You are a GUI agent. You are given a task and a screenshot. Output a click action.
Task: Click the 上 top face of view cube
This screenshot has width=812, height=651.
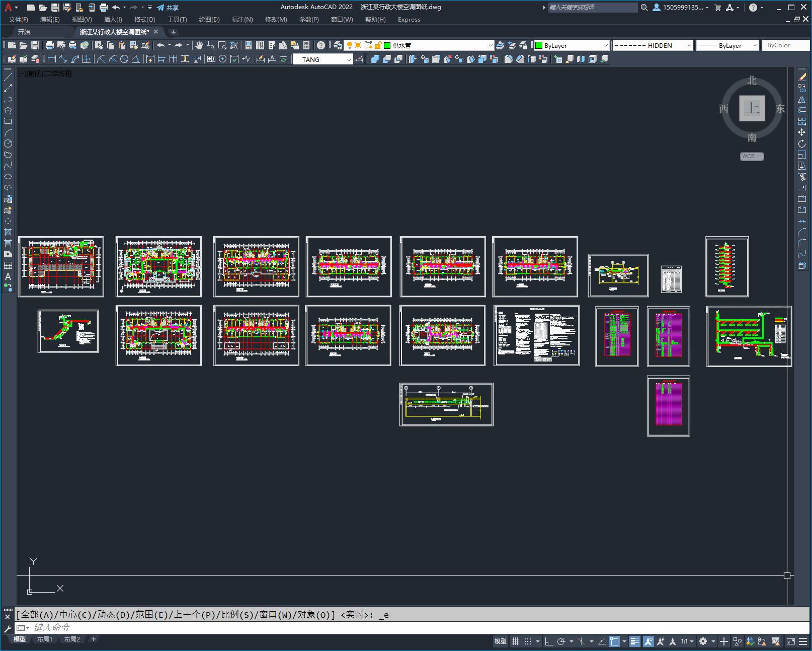coord(752,108)
